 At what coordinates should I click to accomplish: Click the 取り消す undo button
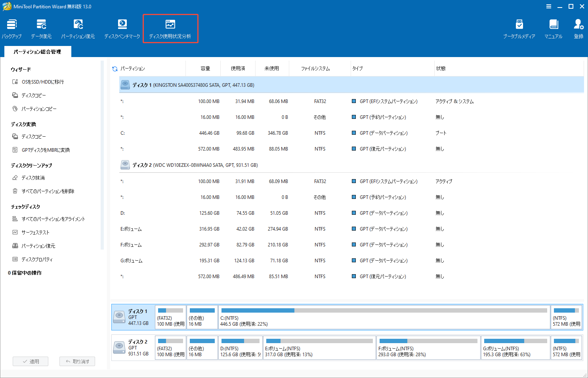(77, 361)
